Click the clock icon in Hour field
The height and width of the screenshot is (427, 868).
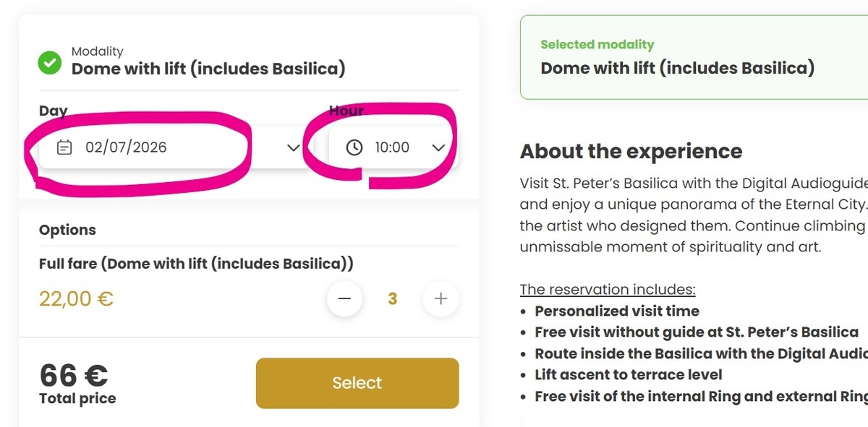coord(354,147)
